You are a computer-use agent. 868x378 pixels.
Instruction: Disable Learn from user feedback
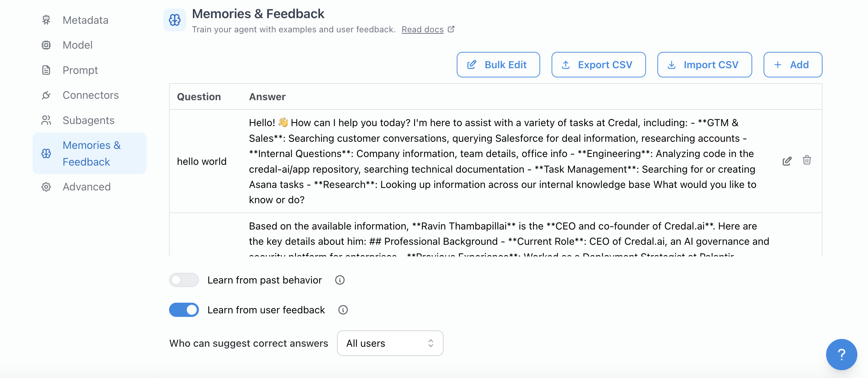click(184, 309)
